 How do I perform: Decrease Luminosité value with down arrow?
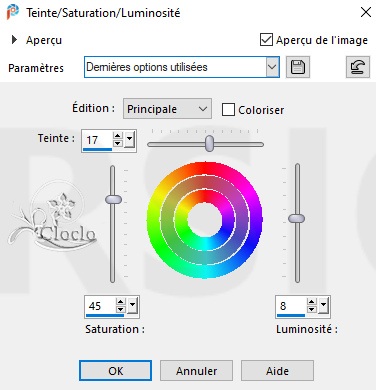pyautogui.click(x=312, y=309)
